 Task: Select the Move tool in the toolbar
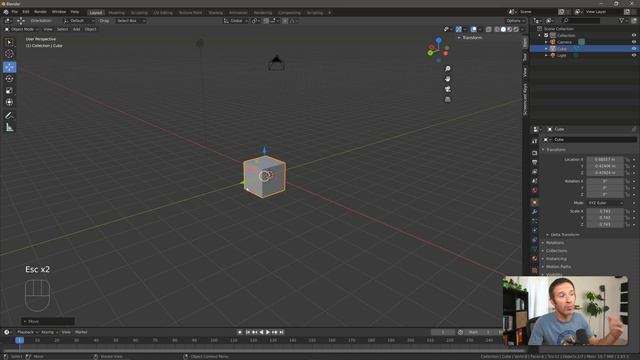tap(9, 67)
